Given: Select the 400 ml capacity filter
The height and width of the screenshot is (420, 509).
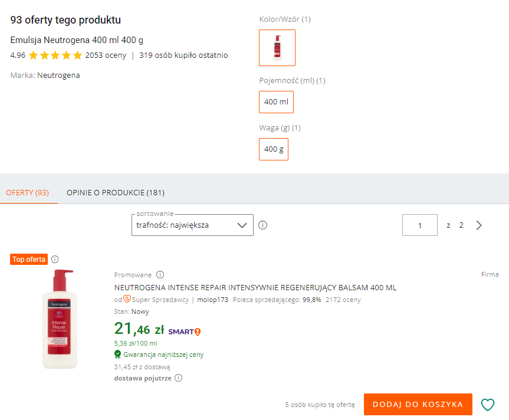Looking at the screenshot, I should pyautogui.click(x=275, y=101).
